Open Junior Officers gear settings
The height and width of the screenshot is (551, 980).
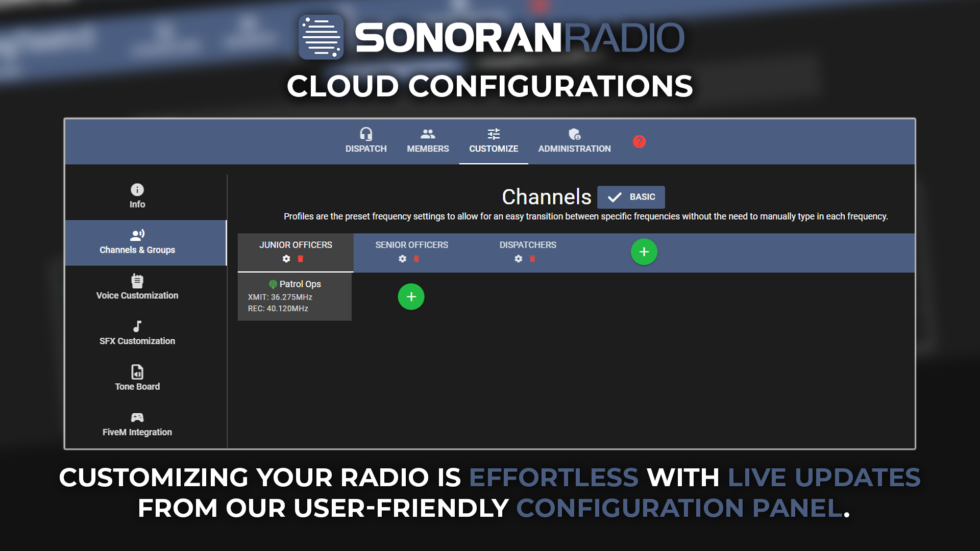286,259
